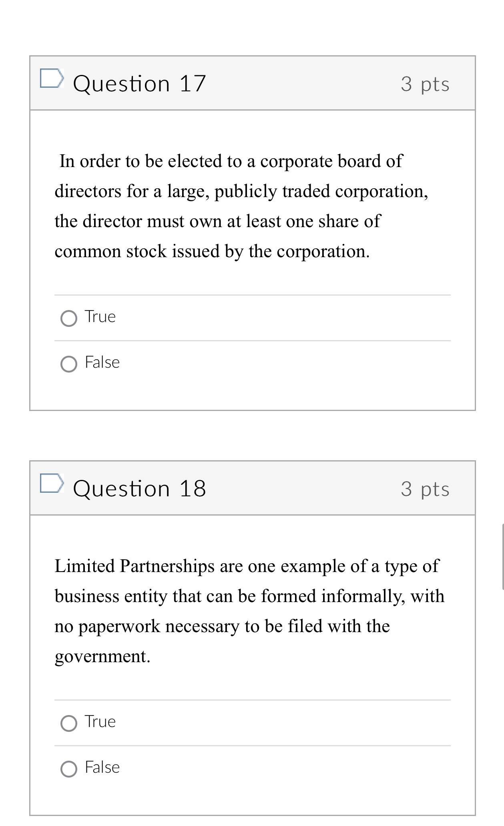The image size is (504, 826).
Task: Select the question marker icon above corporate board question
Action: coord(52,79)
